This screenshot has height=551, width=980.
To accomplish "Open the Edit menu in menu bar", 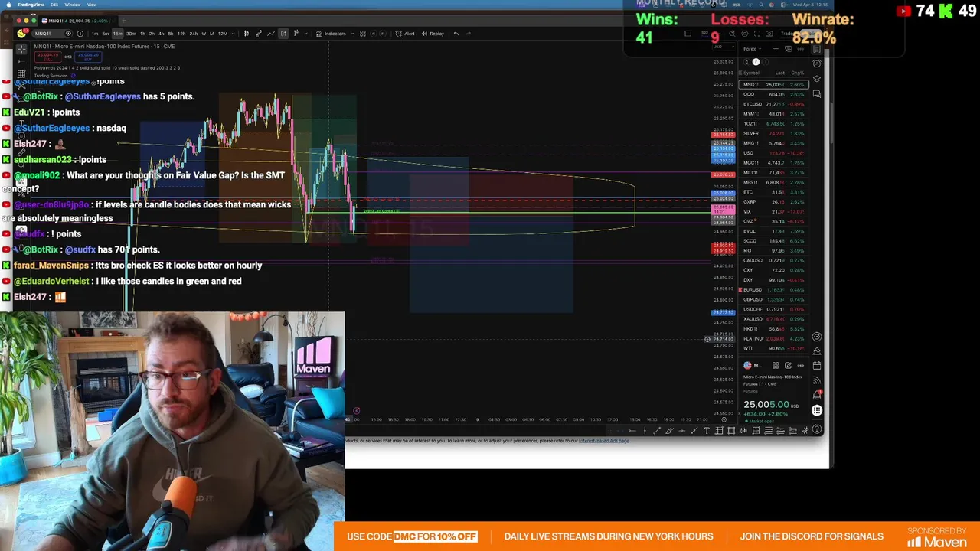I will coord(54,5).
